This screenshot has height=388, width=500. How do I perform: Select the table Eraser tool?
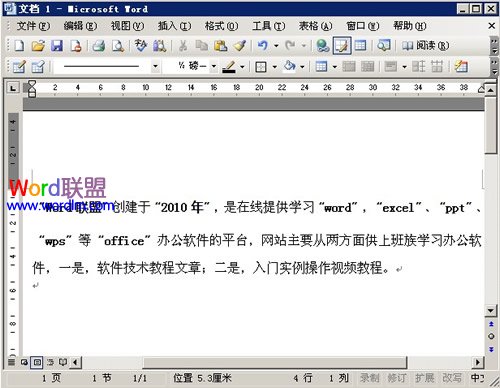point(38,67)
